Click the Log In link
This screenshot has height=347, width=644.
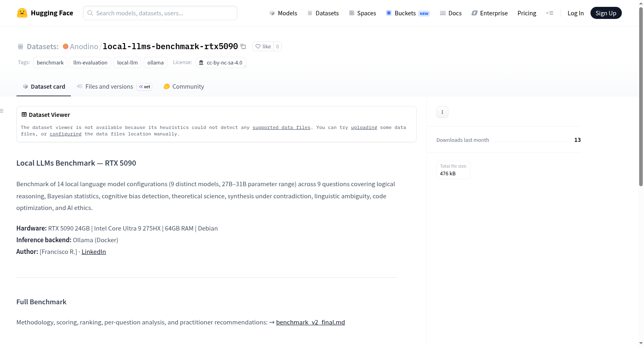pyautogui.click(x=576, y=13)
